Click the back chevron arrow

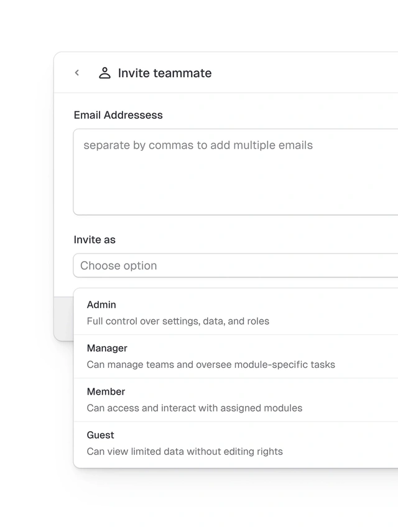(x=77, y=73)
